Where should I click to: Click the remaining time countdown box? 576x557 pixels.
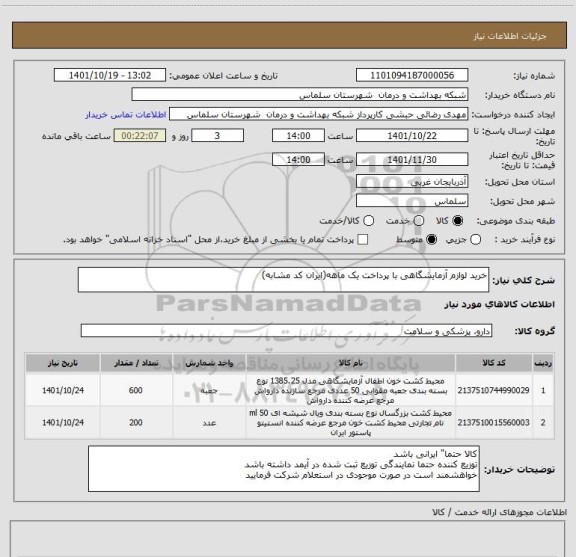(140, 136)
